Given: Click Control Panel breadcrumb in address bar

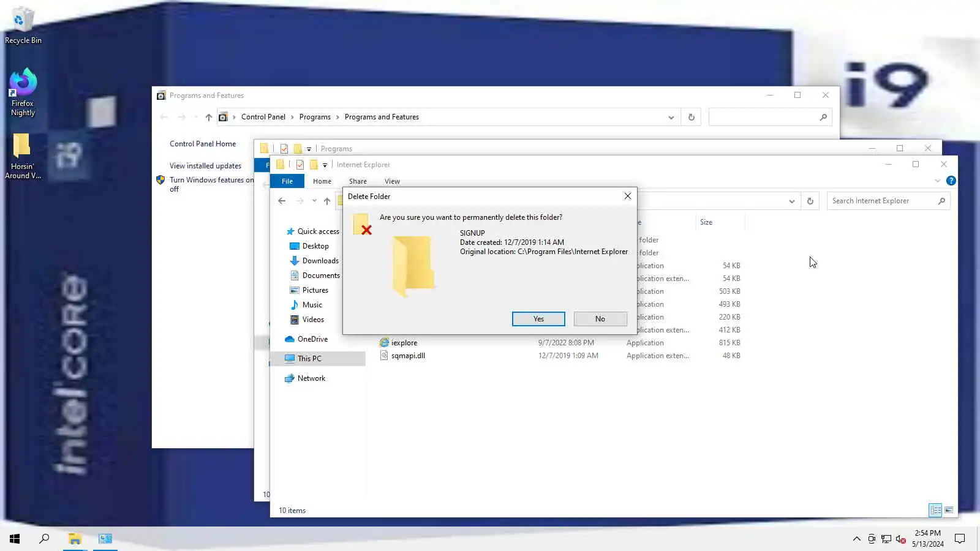Looking at the screenshot, I should tap(263, 117).
